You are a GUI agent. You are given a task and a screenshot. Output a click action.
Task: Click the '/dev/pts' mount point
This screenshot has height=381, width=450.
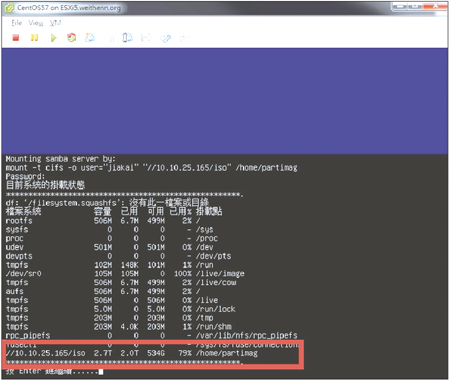click(x=213, y=256)
